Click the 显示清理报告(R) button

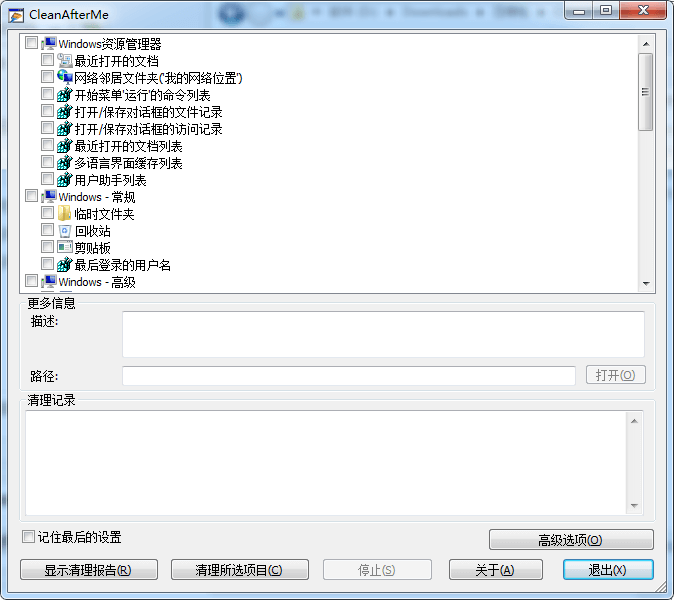(x=89, y=569)
